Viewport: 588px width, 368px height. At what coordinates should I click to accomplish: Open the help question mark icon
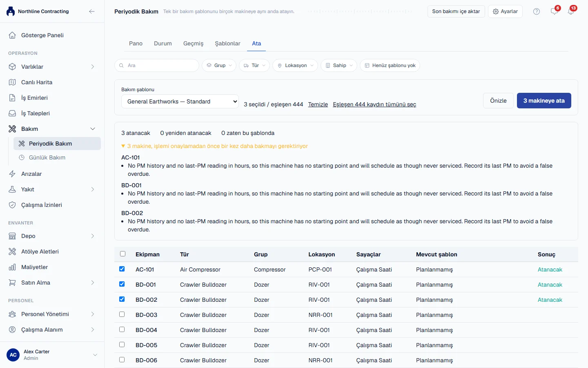point(537,11)
